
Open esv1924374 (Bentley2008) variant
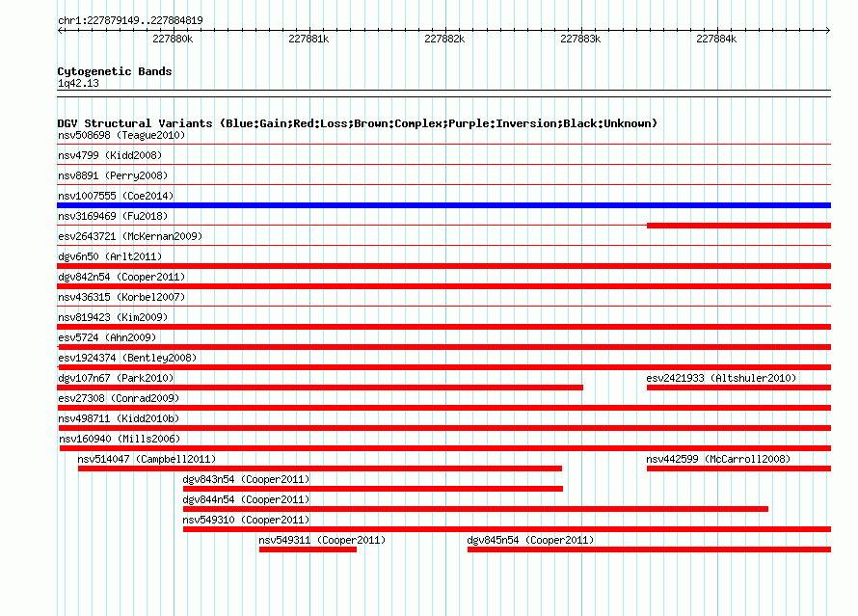click(x=127, y=358)
